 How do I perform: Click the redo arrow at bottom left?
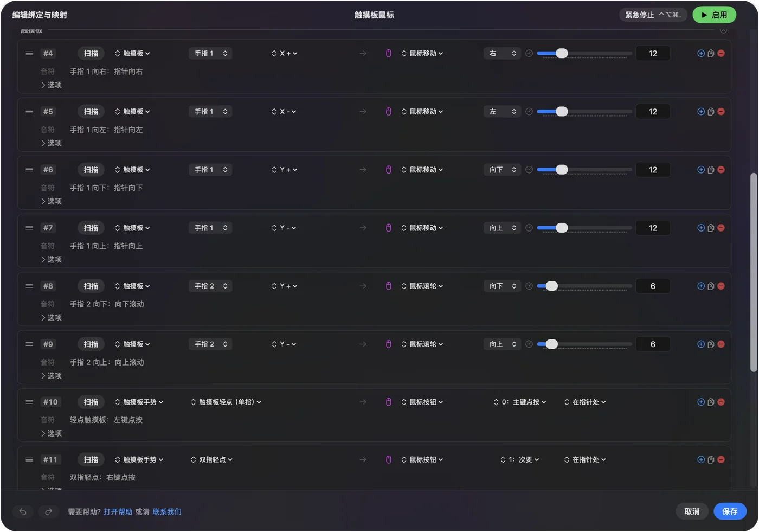coord(48,511)
